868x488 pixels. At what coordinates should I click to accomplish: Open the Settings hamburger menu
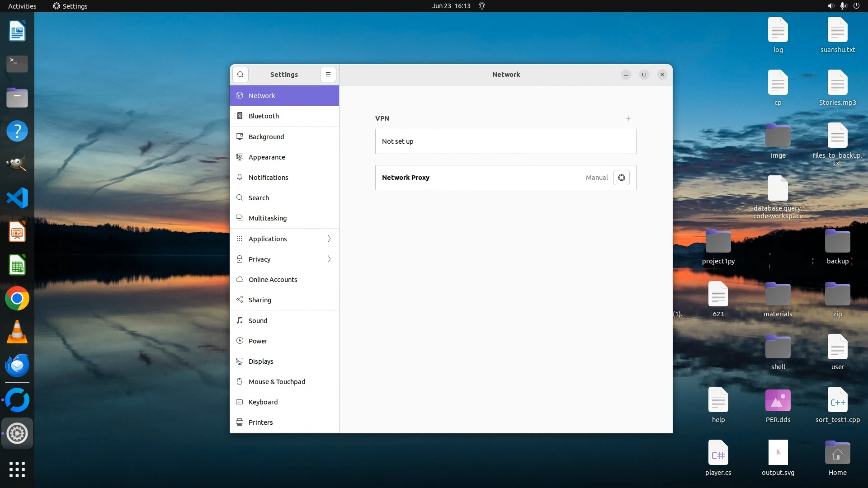[328, 75]
